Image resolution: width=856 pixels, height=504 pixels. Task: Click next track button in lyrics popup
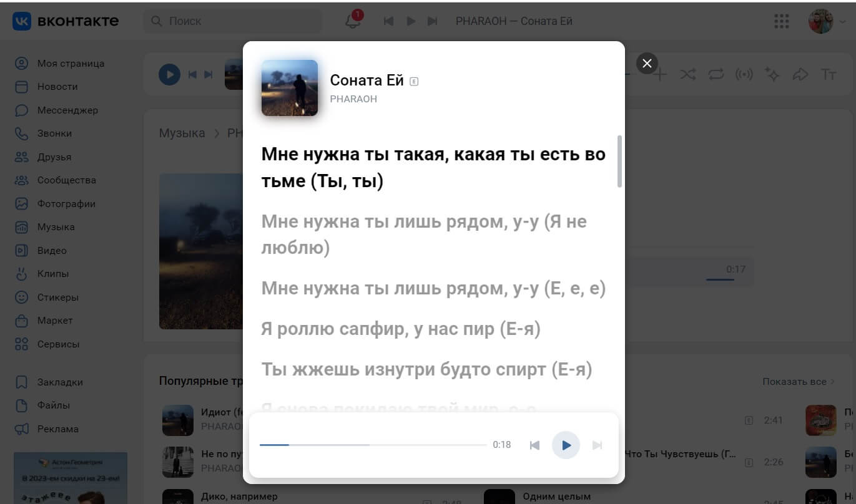point(598,445)
